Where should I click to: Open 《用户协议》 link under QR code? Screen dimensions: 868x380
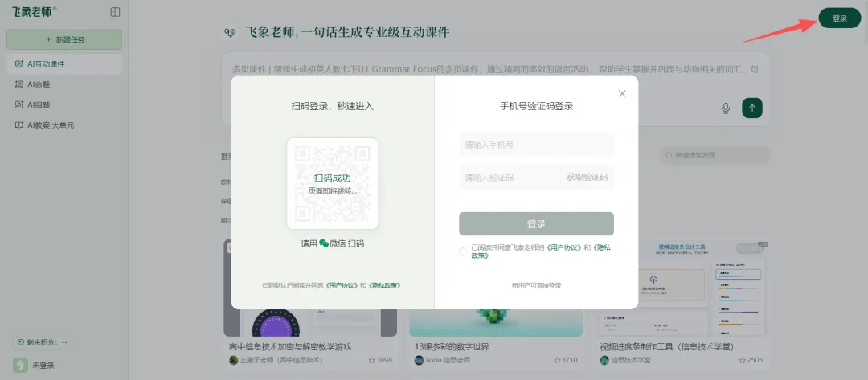click(342, 285)
